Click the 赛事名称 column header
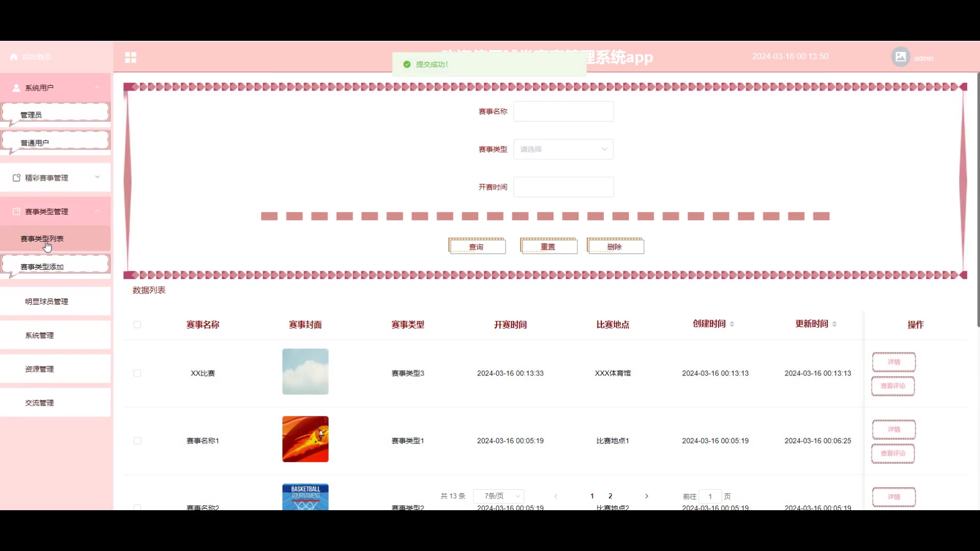The height and width of the screenshot is (551, 980). click(x=203, y=324)
